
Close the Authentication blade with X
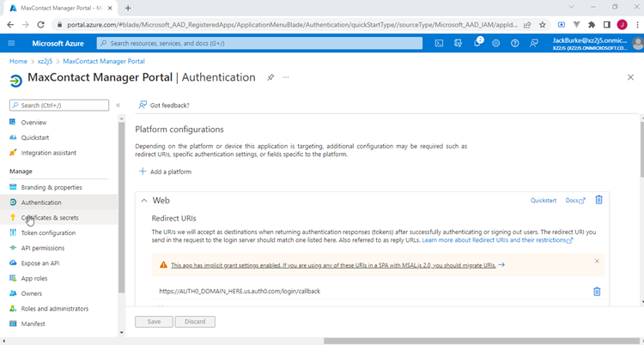click(630, 77)
